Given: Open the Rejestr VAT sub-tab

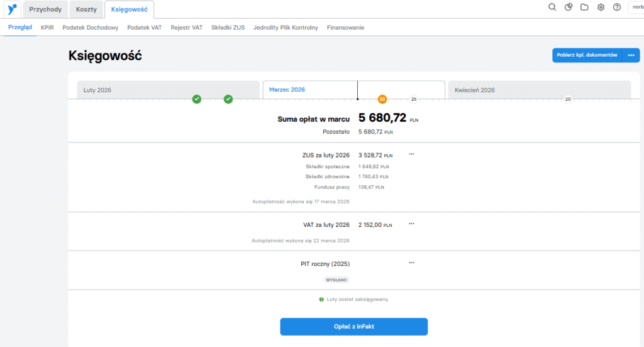Looking at the screenshot, I should (x=186, y=28).
